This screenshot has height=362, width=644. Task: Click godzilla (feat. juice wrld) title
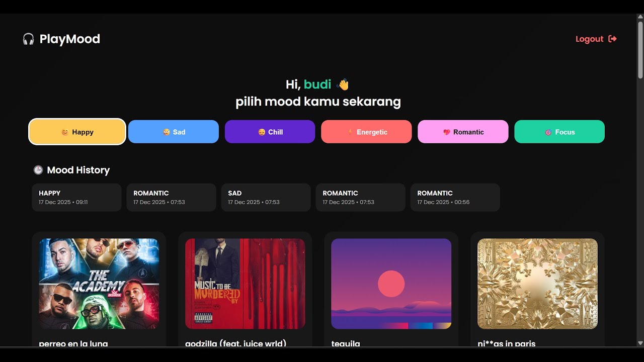point(236,343)
